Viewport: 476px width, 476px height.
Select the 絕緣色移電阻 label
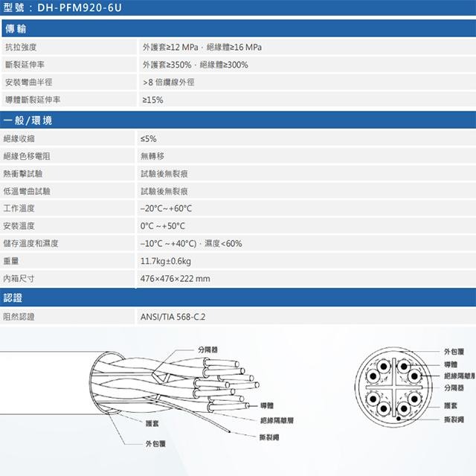pyautogui.click(x=27, y=156)
